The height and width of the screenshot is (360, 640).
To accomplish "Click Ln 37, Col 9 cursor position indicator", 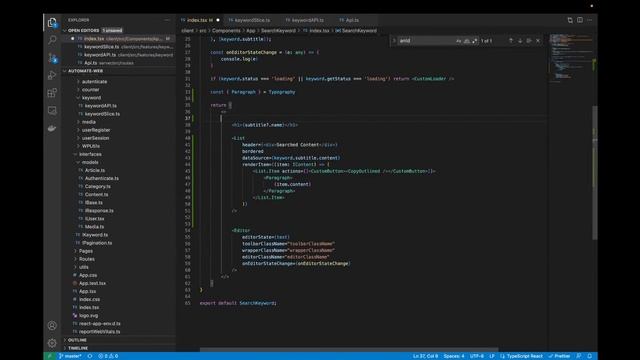I will coord(425,356).
